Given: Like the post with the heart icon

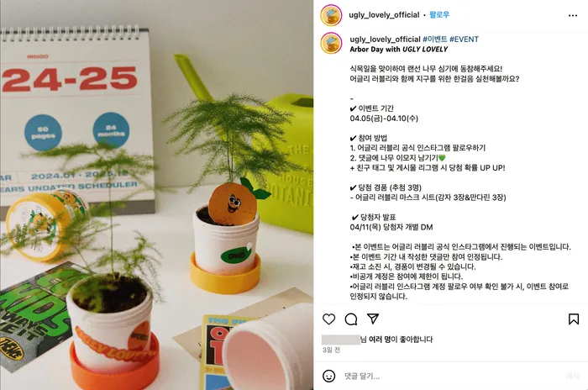Looking at the screenshot, I should [x=329, y=319].
